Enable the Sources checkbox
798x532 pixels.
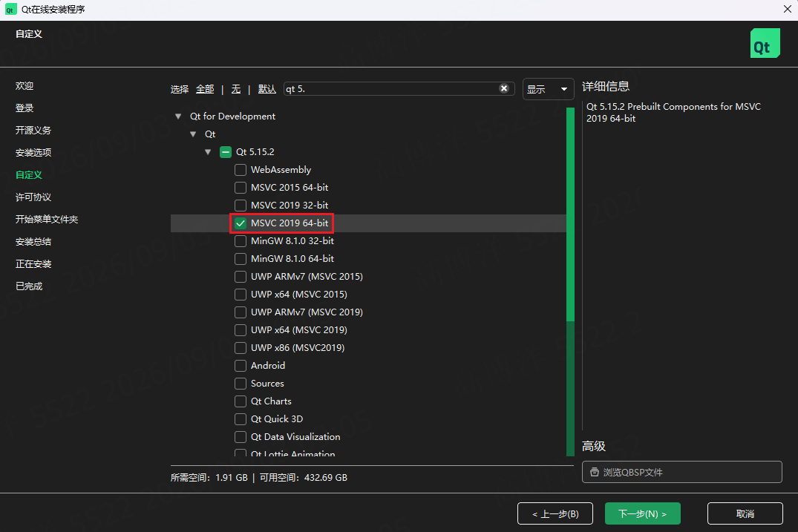[x=241, y=384]
